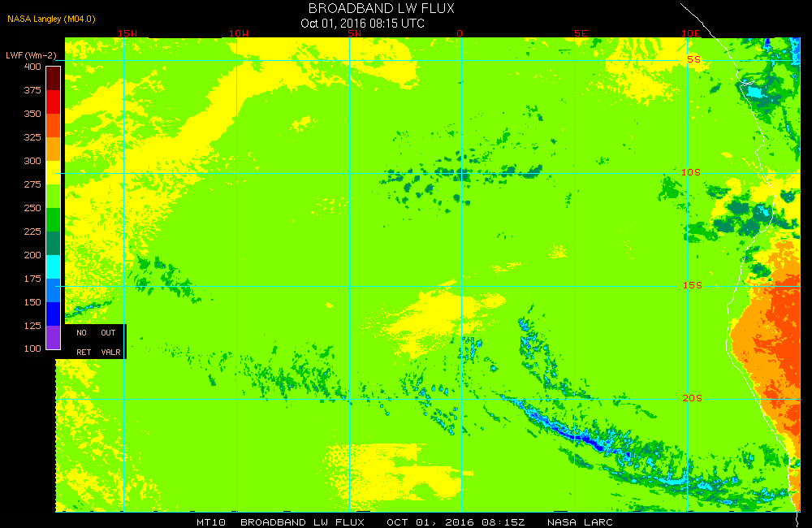Select the 'RET' legend label
Image resolution: width=812 pixels, height=528 pixels.
[84, 353]
